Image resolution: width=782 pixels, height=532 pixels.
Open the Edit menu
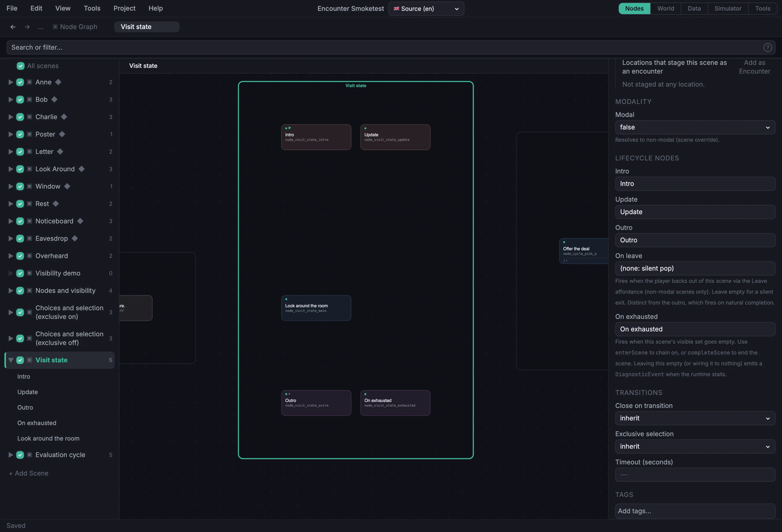click(36, 8)
